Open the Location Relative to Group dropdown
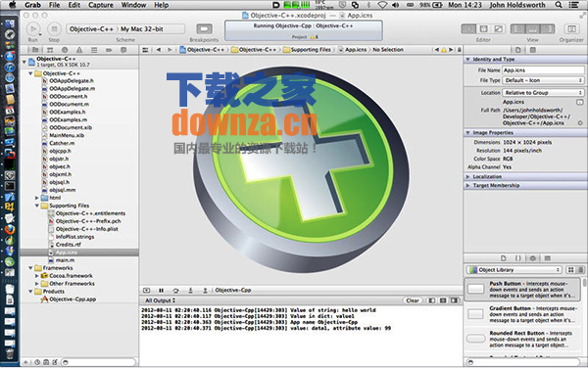 pos(543,92)
